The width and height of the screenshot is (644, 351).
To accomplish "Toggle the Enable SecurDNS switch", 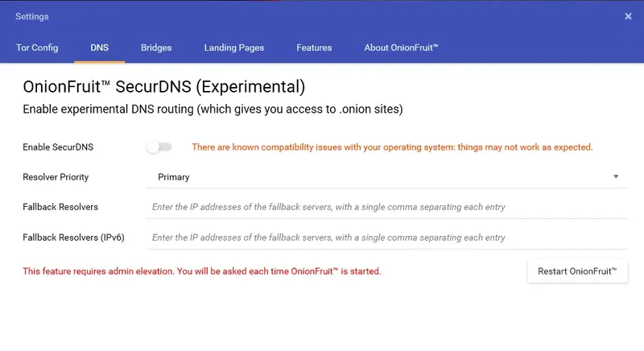I will (x=159, y=147).
